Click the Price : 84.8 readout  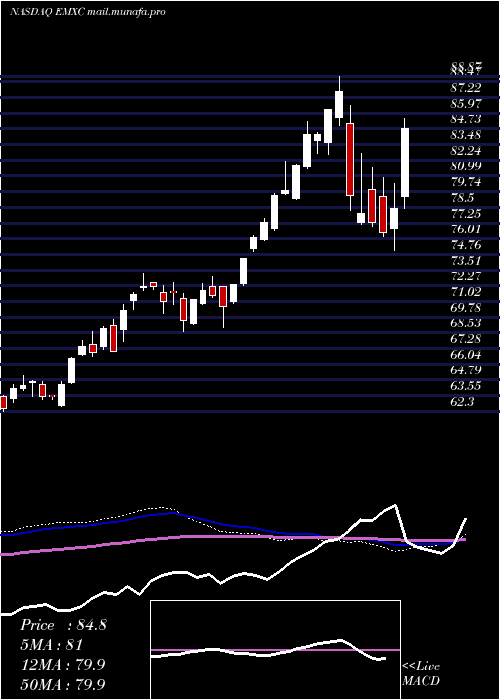(x=63, y=625)
